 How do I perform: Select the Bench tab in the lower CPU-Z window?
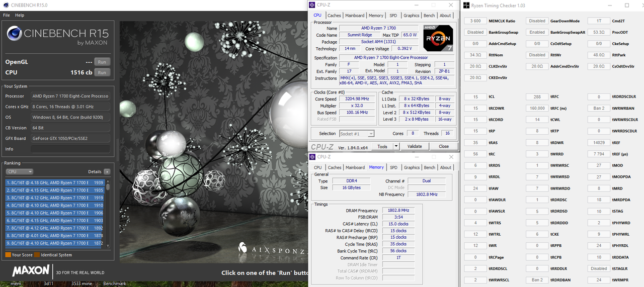430,167
